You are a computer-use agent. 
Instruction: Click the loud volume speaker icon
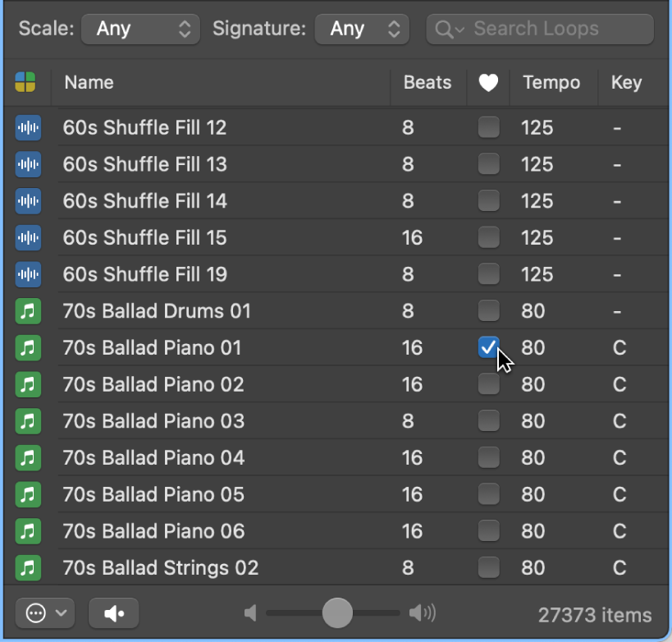pos(422,612)
